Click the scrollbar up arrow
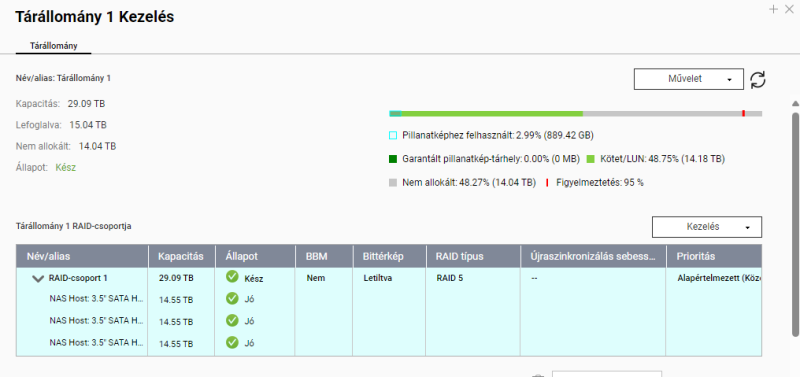The width and height of the screenshot is (800, 377). tap(795, 103)
